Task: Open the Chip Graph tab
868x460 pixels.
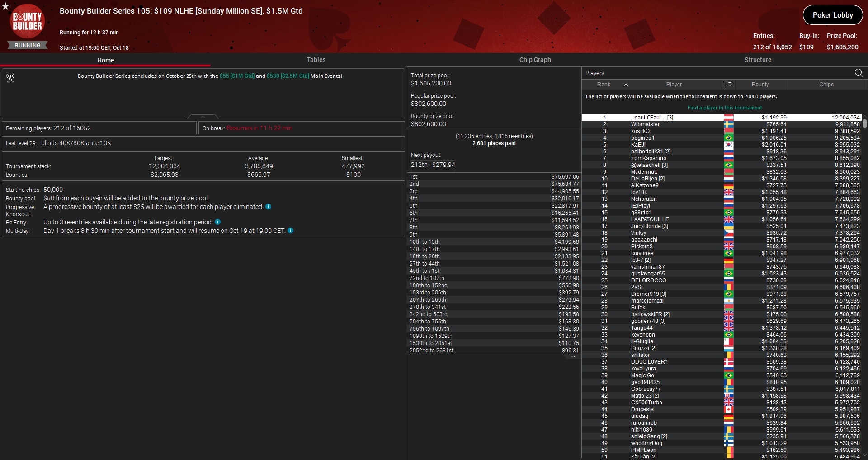Action: coord(535,60)
